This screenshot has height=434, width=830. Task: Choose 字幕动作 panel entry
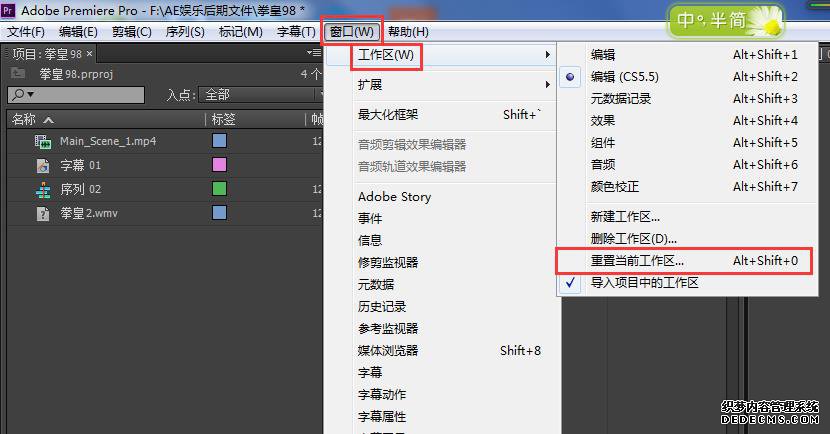click(382, 395)
